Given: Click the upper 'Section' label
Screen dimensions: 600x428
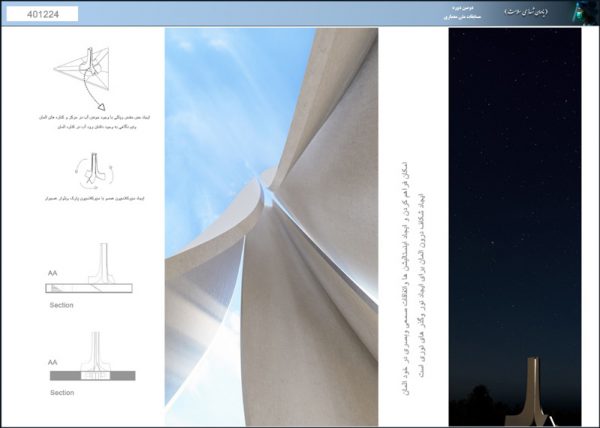Looking at the screenshot, I should point(61,305).
